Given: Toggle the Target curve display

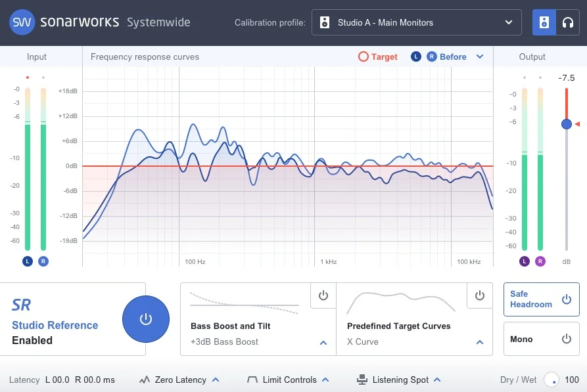Looking at the screenshot, I should point(363,56).
